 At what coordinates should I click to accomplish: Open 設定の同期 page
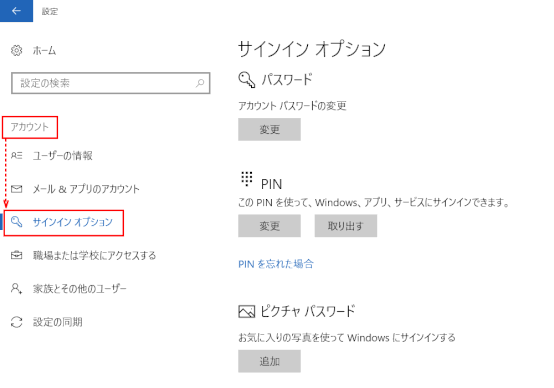pyautogui.click(x=57, y=322)
